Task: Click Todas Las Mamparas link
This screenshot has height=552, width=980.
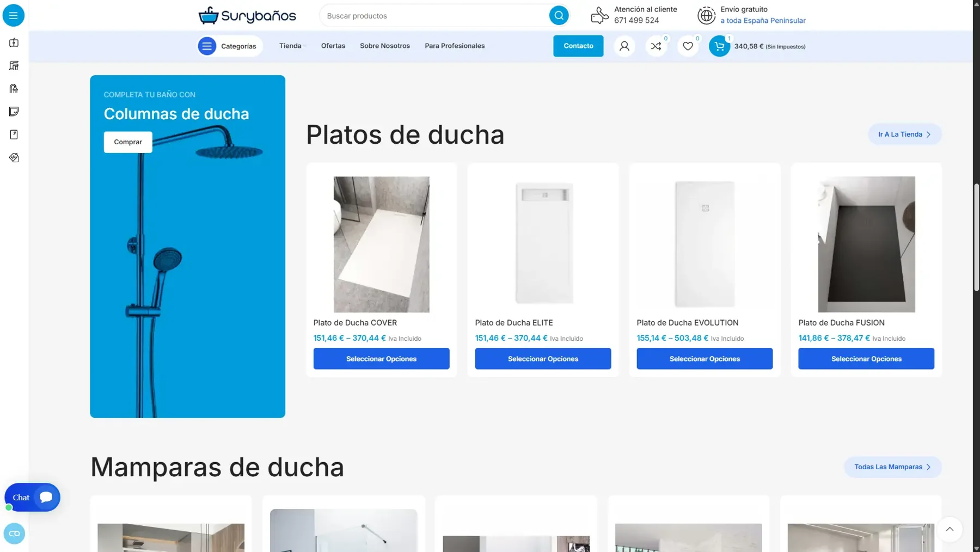Action: click(892, 467)
